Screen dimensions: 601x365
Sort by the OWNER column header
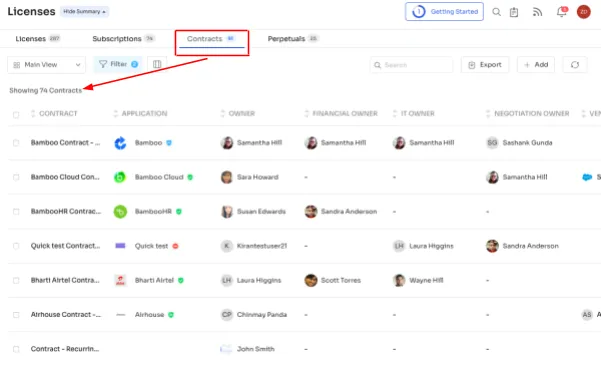(241, 113)
